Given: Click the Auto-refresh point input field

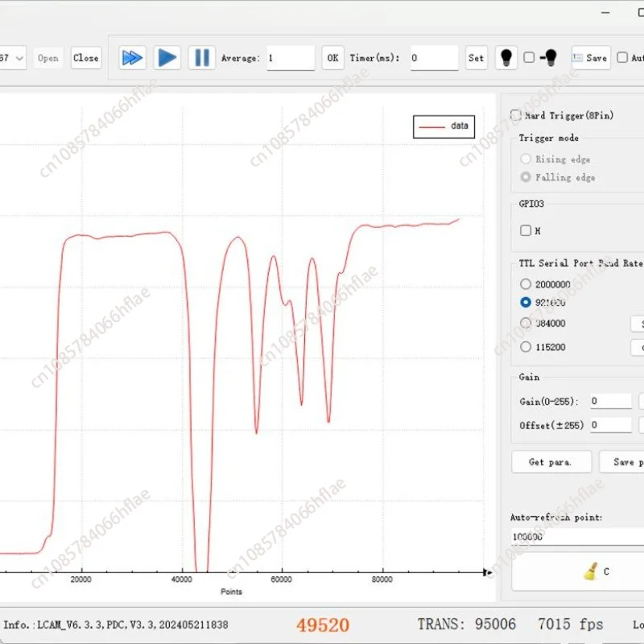Looking at the screenshot, I should pyautogui.click(x=577, y=536).
